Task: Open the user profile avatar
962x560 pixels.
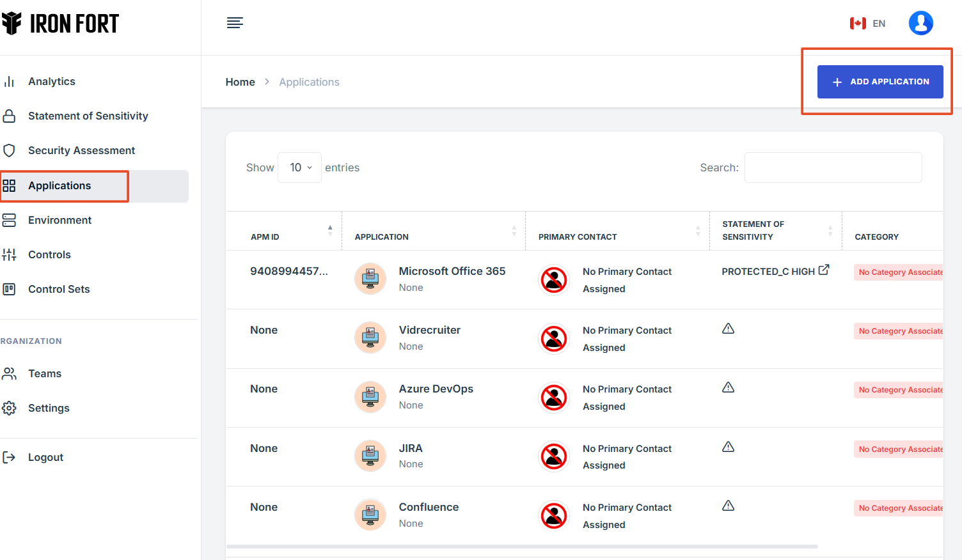Action: point(920,23)
